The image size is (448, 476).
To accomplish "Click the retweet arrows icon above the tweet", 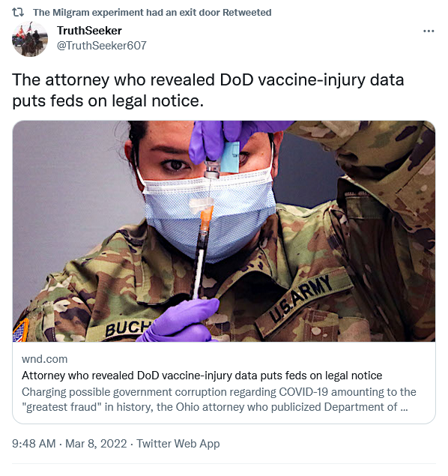I will [x=18, y=13].
